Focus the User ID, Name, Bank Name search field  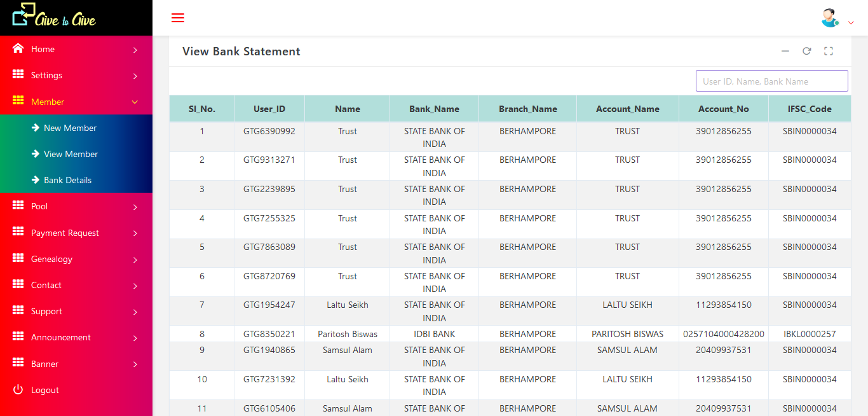tap(772, 81)
